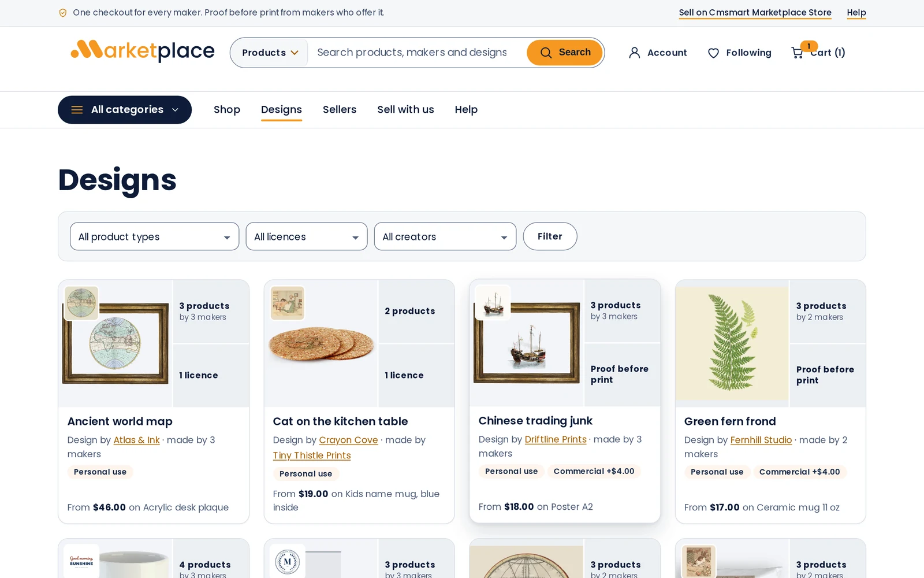The image size is (924, 578).
Task: Open the shopping cart icon
Action: pyautogui.click(x=798, y=53)
